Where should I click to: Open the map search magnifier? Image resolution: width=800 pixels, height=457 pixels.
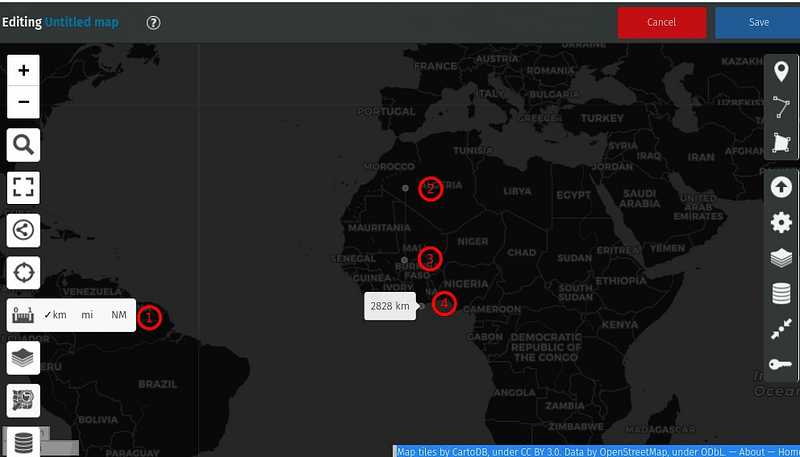[x=23, y=145]
